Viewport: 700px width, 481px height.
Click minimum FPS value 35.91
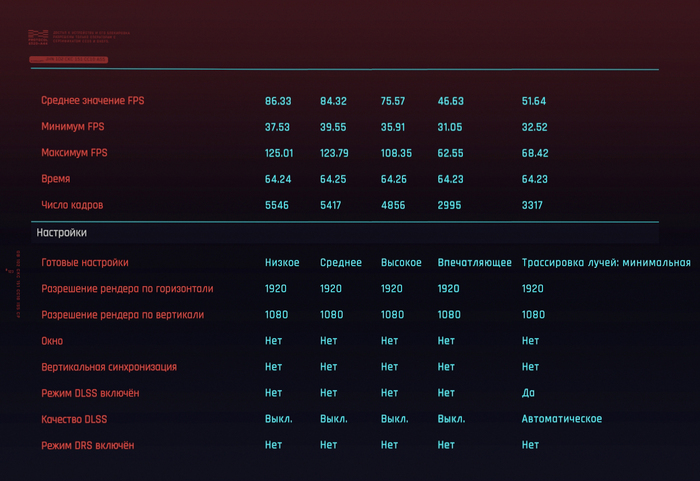[x=392, y=127]
